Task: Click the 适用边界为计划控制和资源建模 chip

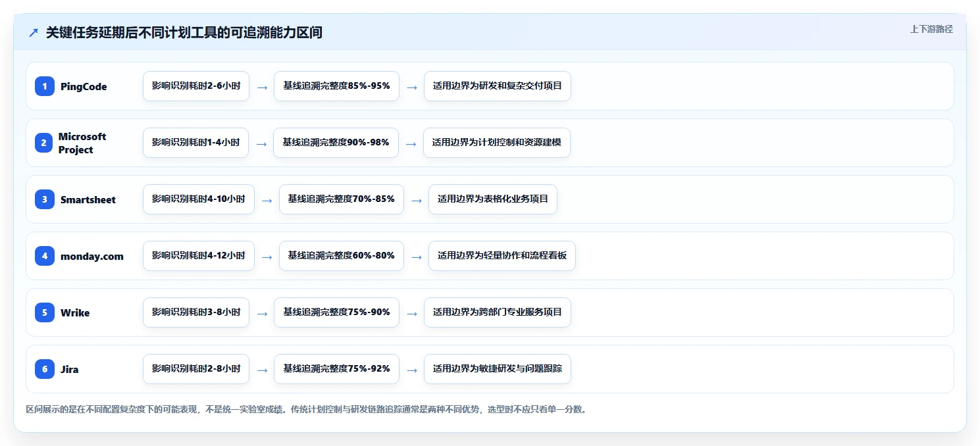Action: pyautogui.click(x=497, y=143)
